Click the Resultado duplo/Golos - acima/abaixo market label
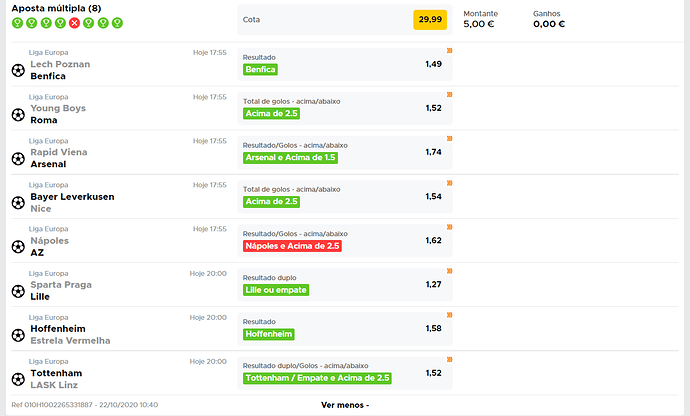 point(305,366)
